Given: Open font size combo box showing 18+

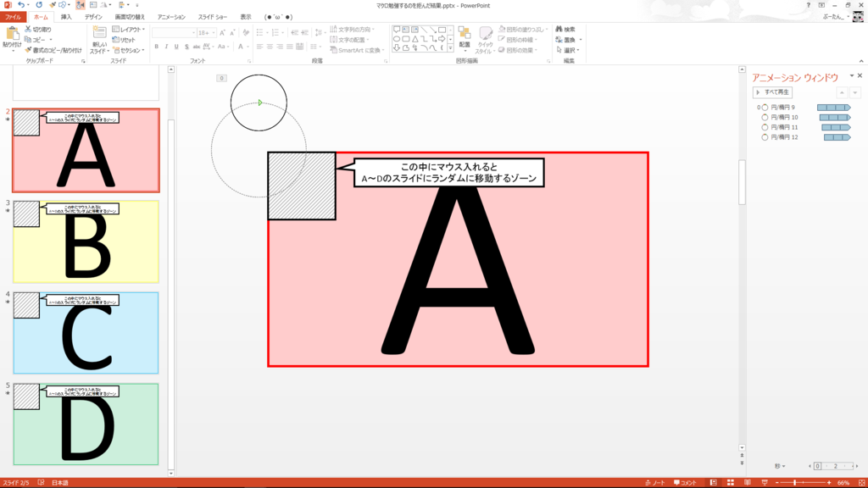Looking at the screenshot, I should coord(207,33).
